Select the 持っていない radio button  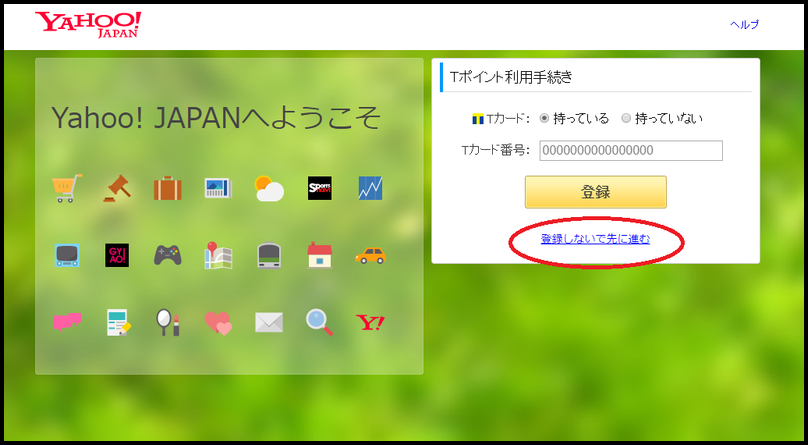pyautogui.click(x=626, y=118)
